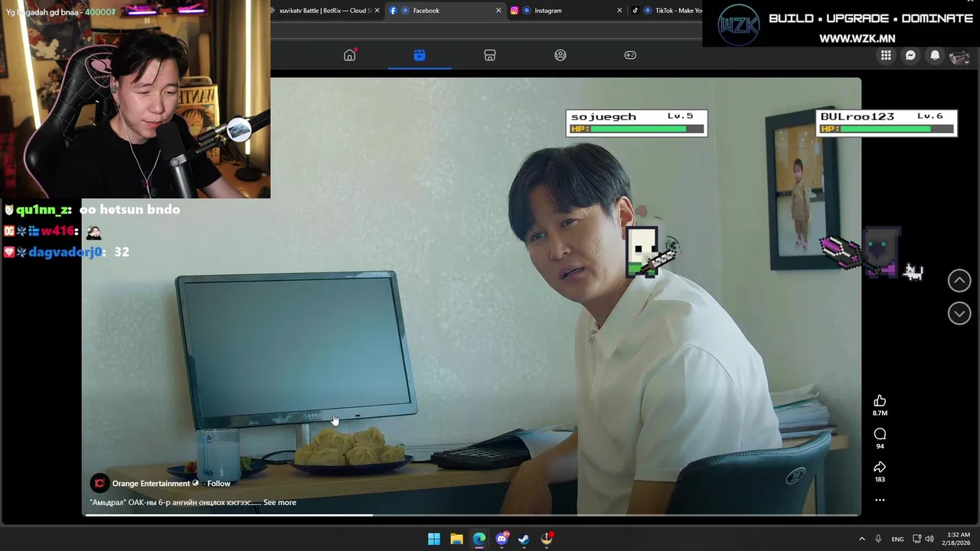Like the reel with thumbs-up icon
The width and height of the screenshot is (980, 551).
880,401
